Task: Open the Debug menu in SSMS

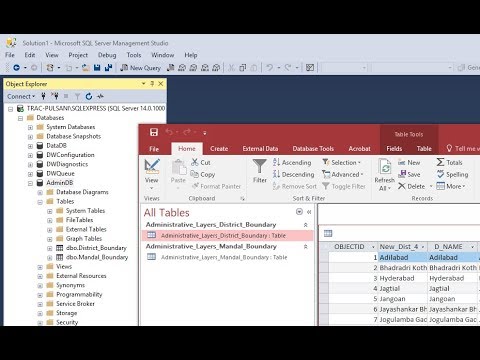Action: point(107,55)
